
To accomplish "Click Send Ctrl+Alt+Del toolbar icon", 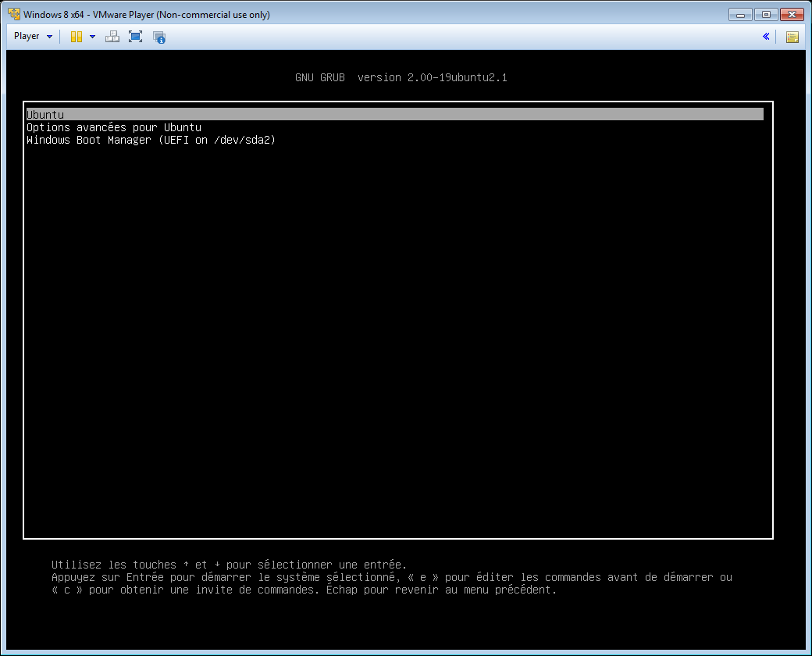I will [x=112, y=37].
